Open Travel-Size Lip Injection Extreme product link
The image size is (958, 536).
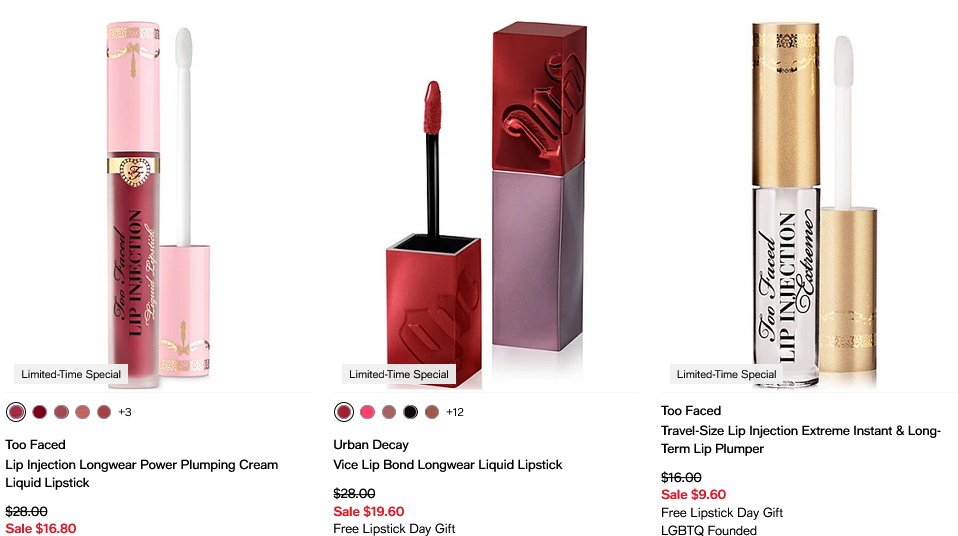[x=800, y=439]
